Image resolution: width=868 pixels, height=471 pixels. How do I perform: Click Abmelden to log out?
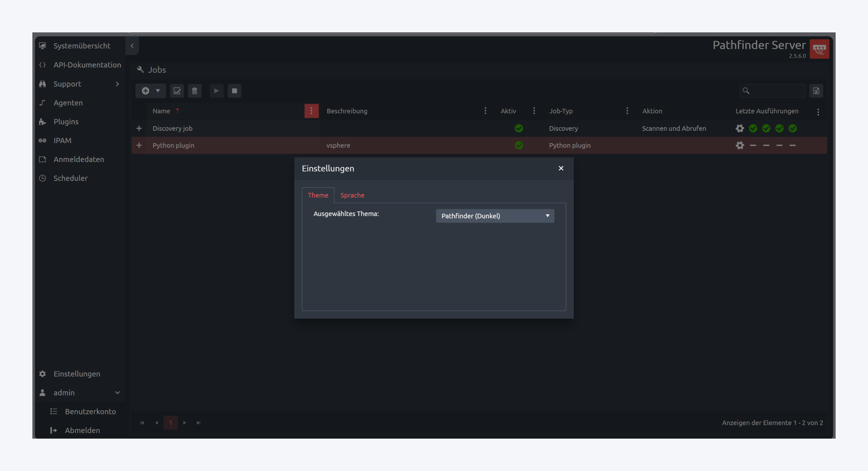82,430
